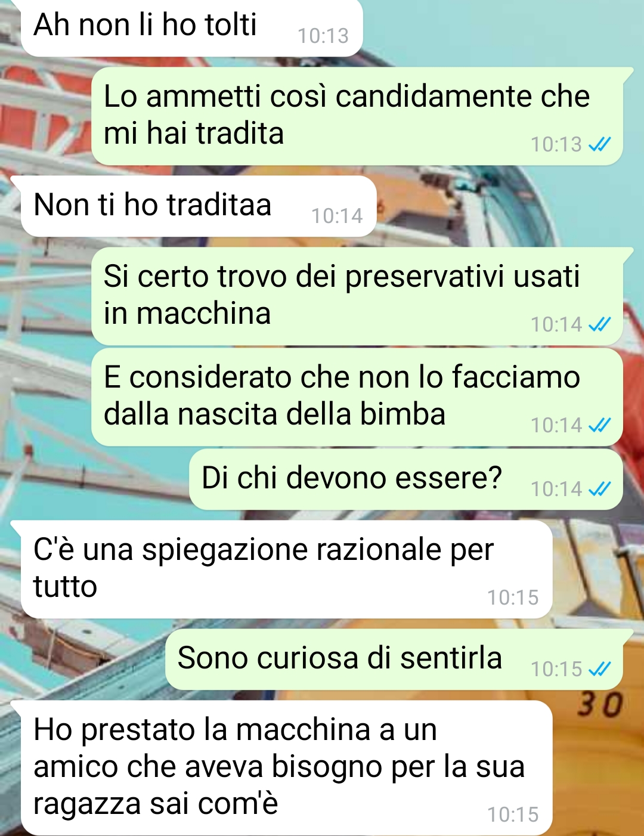Select the 'Ah non li ho tolti' message
This screenshot has width=644, height=836.
point(191,27)
